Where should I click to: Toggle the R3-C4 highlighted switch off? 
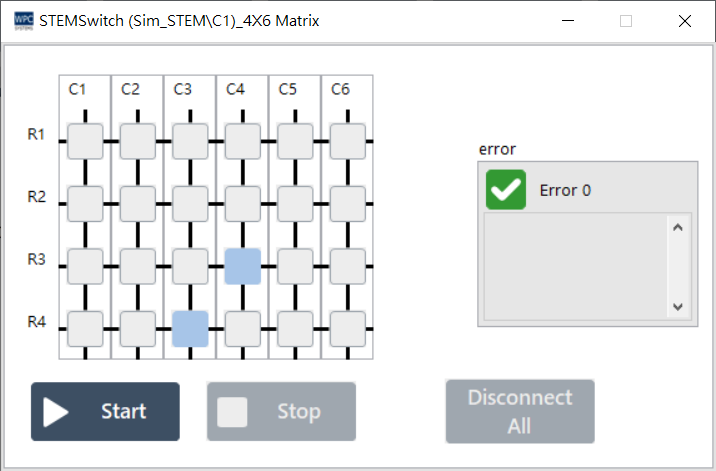coord(243,266)
